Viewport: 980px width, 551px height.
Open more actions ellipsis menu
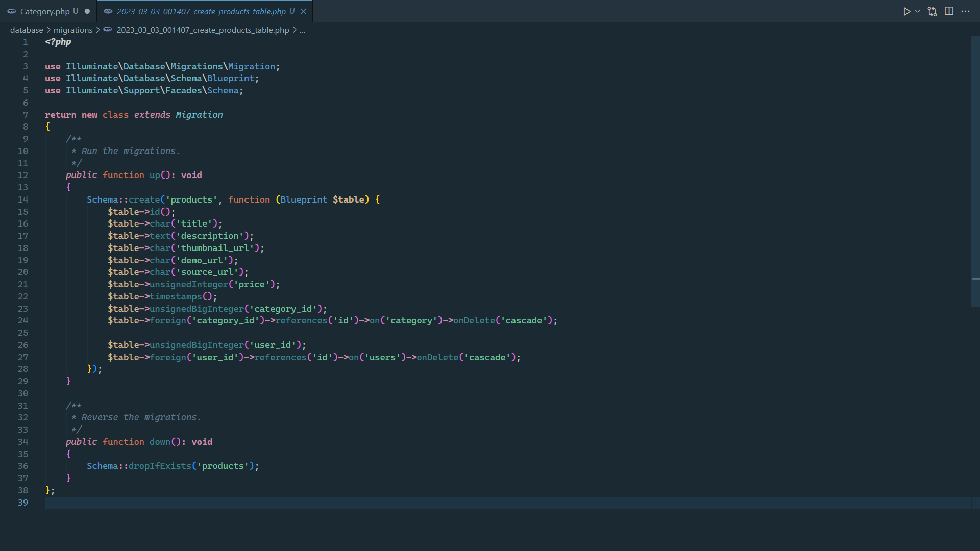(965, 11)
